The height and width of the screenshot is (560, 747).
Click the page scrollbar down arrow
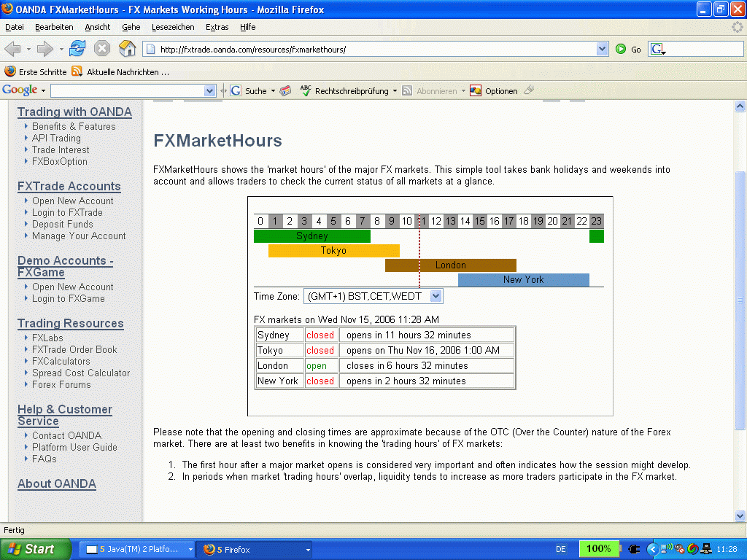(x=740, y=516)
